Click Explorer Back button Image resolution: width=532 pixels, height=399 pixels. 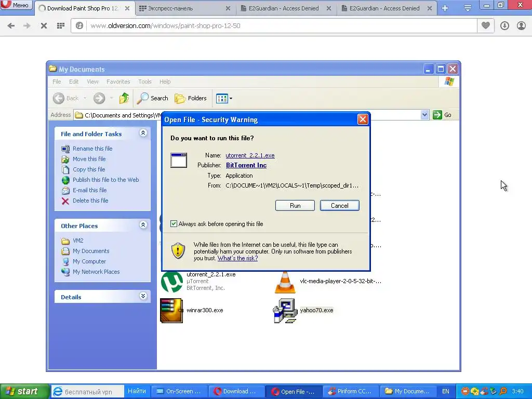point(66,98)
